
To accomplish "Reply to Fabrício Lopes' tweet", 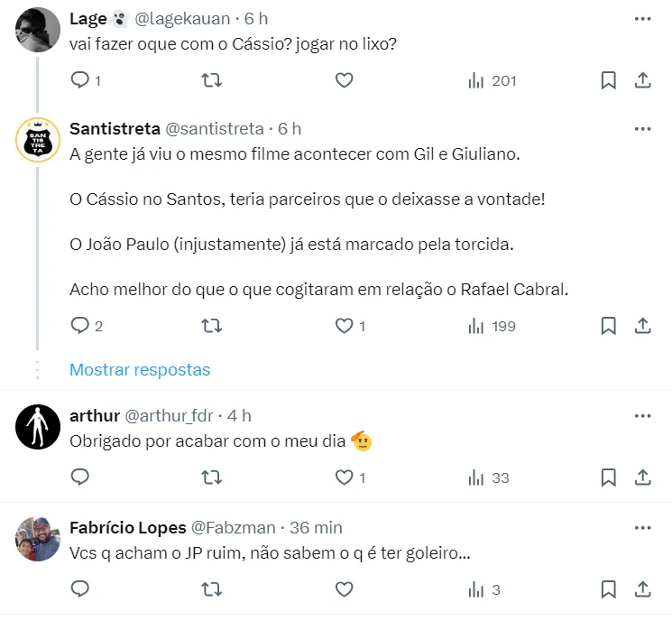I will [80, 589].
